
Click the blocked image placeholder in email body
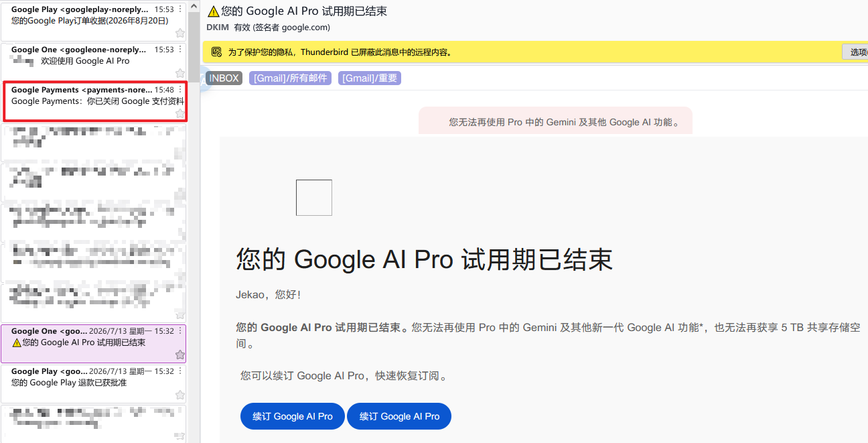tap(314, 198)
